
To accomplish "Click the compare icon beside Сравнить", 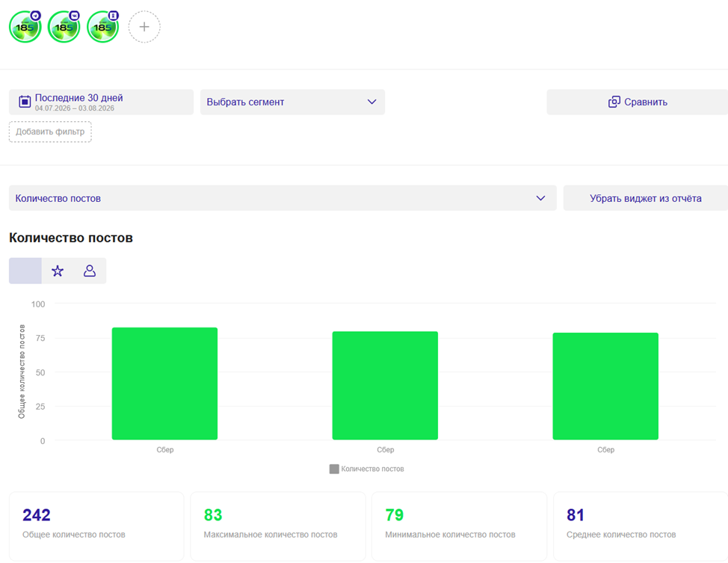I will pos(614,102).
